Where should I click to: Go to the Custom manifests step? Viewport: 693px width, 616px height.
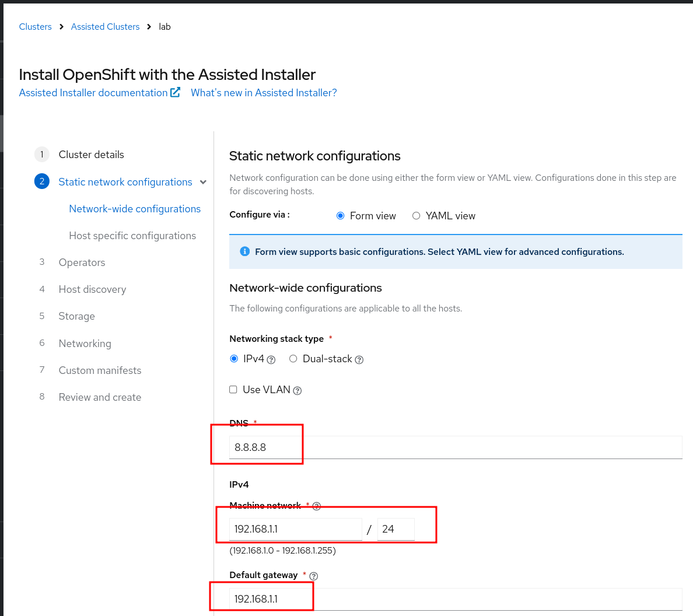[100, 370]
